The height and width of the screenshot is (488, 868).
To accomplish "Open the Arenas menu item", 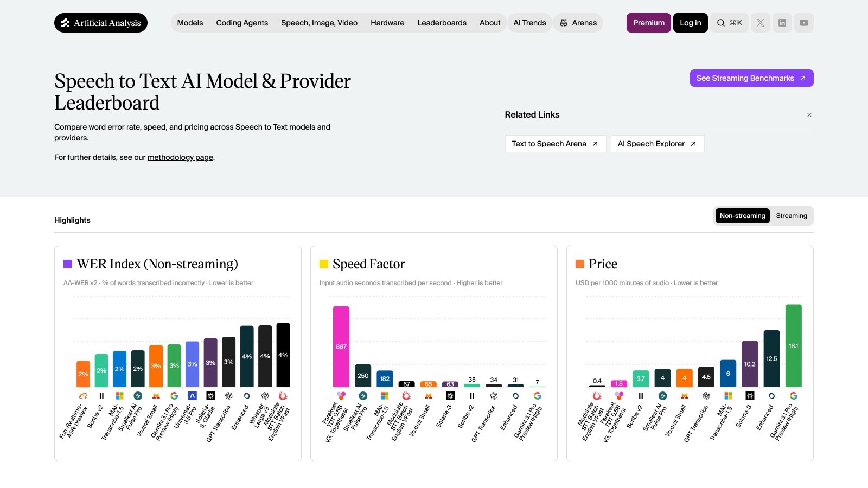I will (x=578, y=23).
